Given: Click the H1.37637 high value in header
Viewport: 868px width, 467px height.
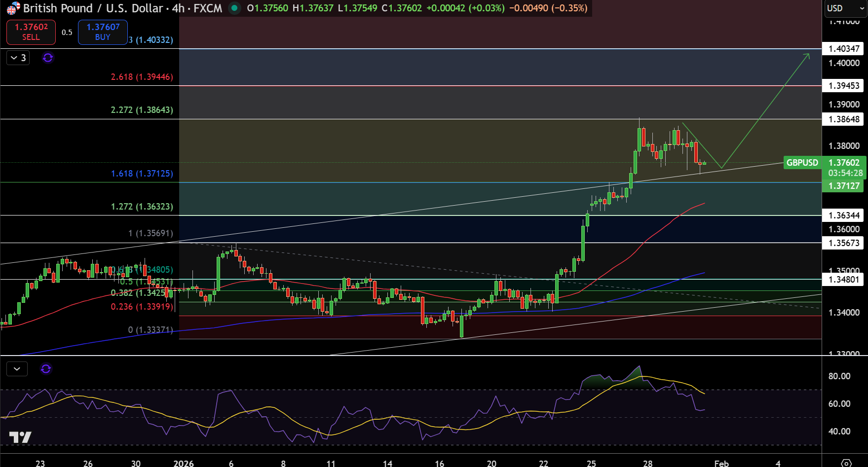Looking at the screenshot, I should (313, 8).
